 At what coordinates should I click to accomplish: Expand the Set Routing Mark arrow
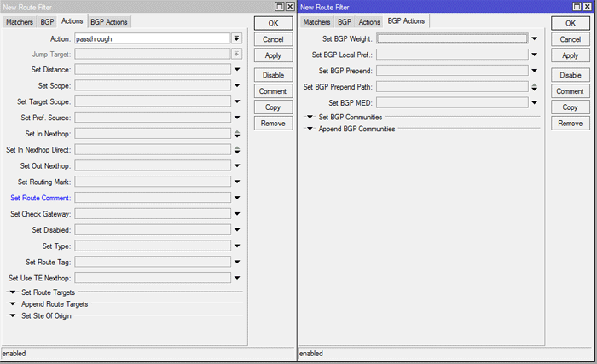pos(236,182)
